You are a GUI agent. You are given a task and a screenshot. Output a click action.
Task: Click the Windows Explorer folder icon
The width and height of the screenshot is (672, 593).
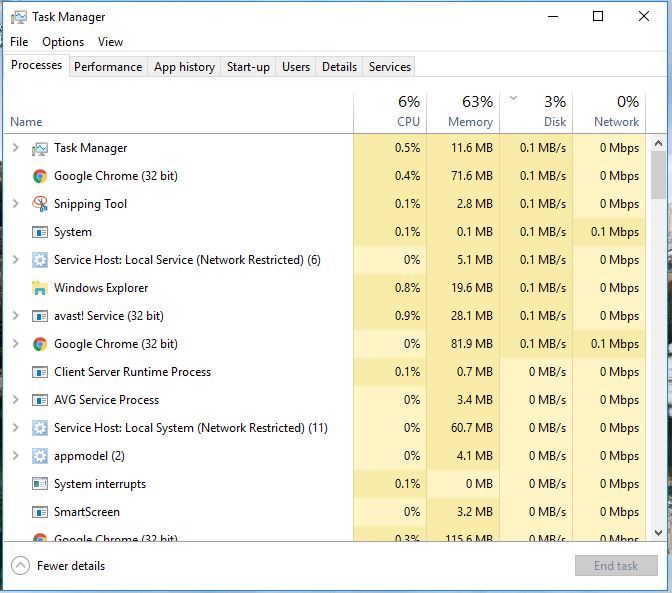pyautogui.click(x=40, y=288)
